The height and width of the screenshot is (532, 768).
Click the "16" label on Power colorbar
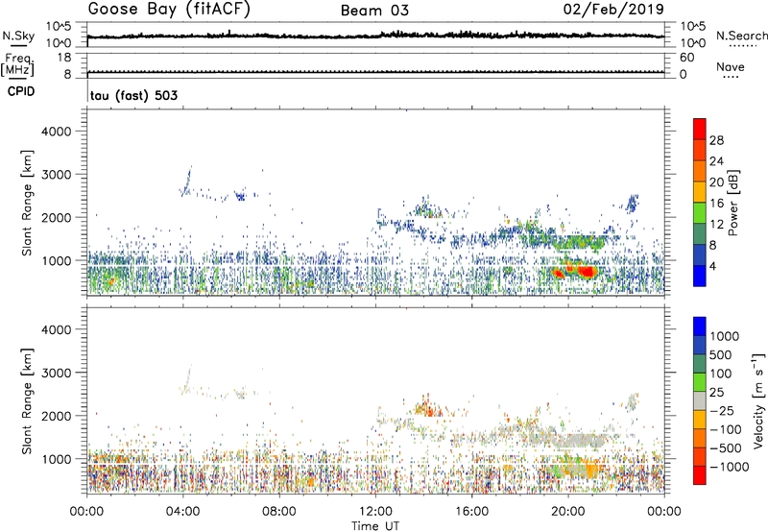click(716, 204)
